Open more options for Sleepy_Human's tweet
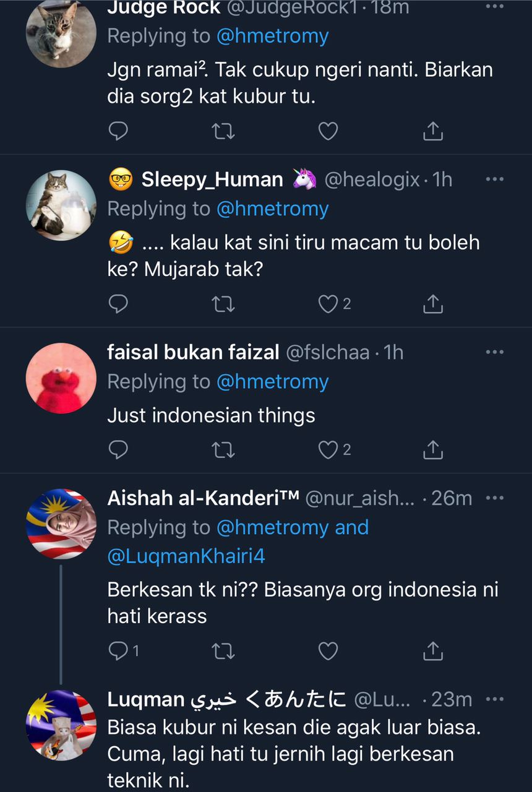532x792 pixels. [x=495, y=179]
